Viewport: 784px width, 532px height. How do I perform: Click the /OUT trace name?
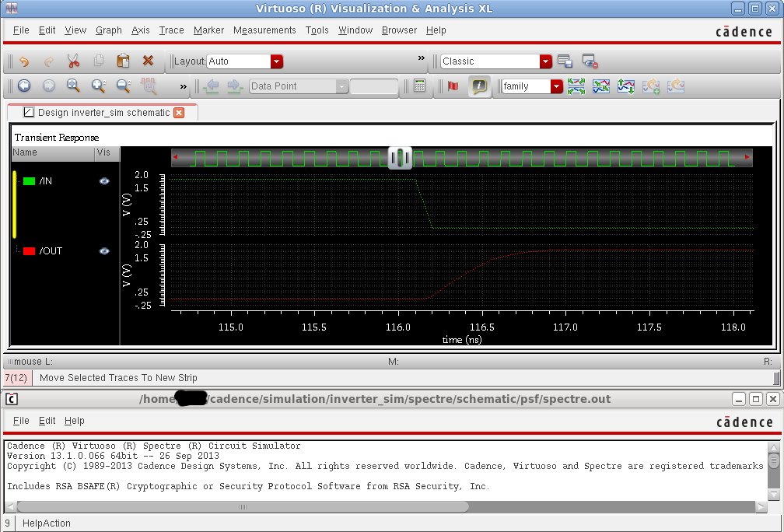click(51, 251)
